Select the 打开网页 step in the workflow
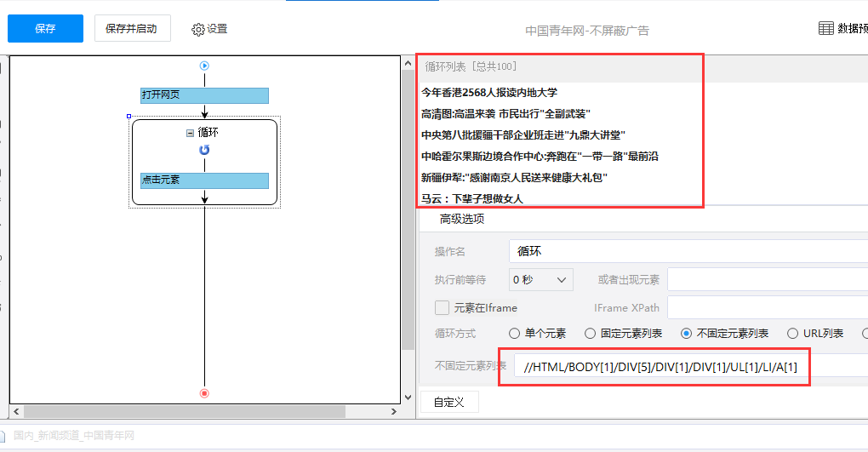868x452 pixels. pos(204,94)
